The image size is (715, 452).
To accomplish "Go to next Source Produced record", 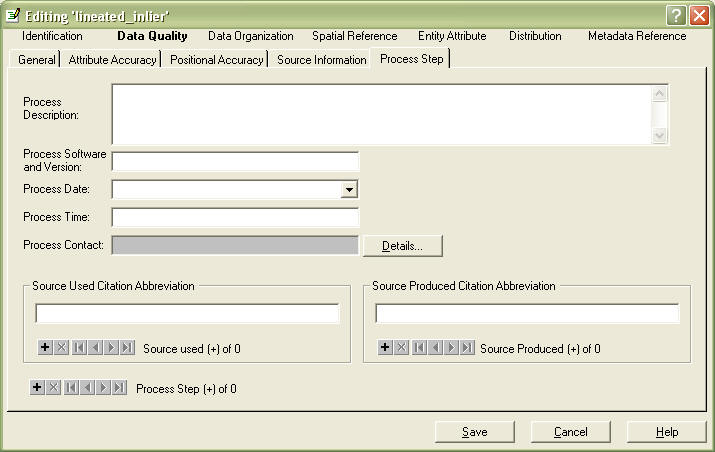I will [451, 348].
